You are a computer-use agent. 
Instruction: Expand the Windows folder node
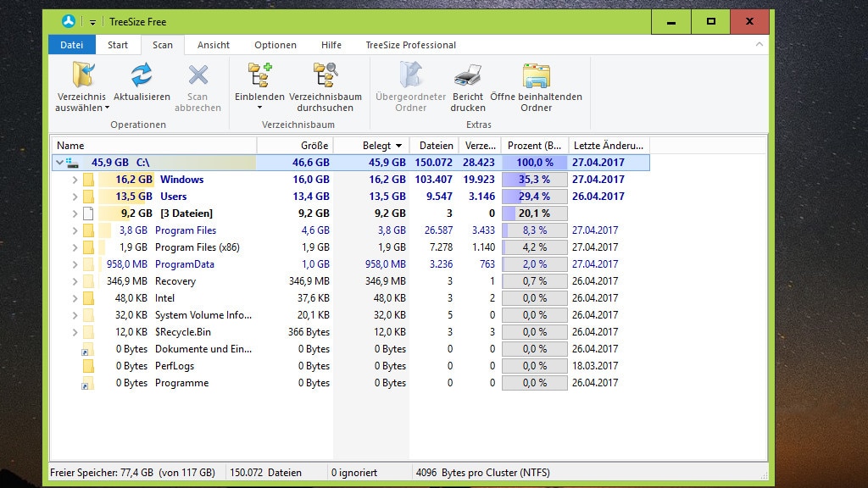(75, 180)
